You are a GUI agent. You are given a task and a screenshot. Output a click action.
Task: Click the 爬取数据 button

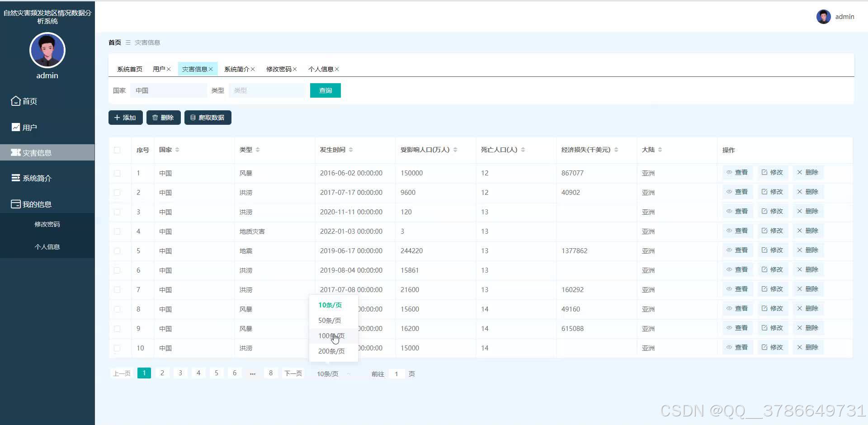[208, 118]
